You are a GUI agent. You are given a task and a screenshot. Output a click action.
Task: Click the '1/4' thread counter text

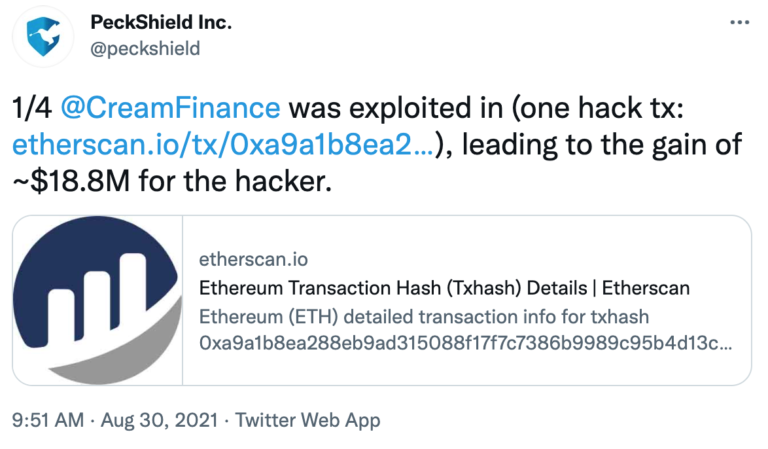click(x=32, y=108)
